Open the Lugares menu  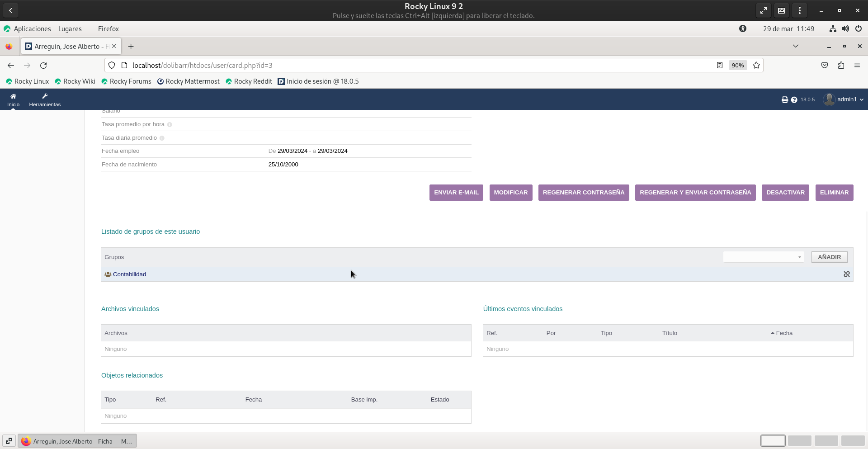[70, 29]
